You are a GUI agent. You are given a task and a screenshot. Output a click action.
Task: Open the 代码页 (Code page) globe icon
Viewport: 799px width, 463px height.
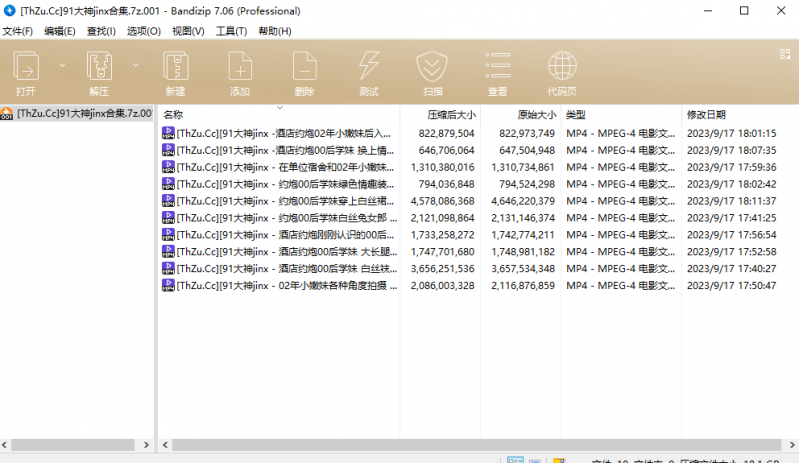coord(562,66)
